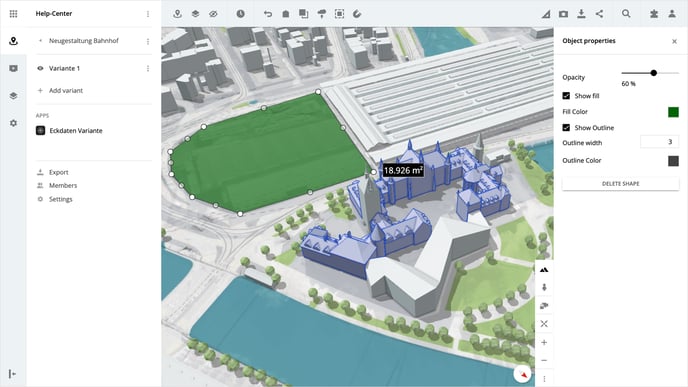Open the time/history clock icon

240,14
